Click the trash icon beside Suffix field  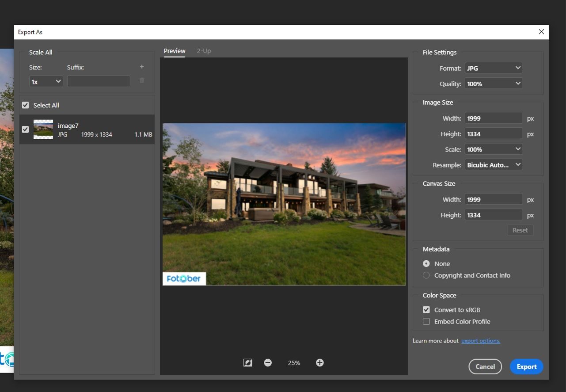(142, 80)
